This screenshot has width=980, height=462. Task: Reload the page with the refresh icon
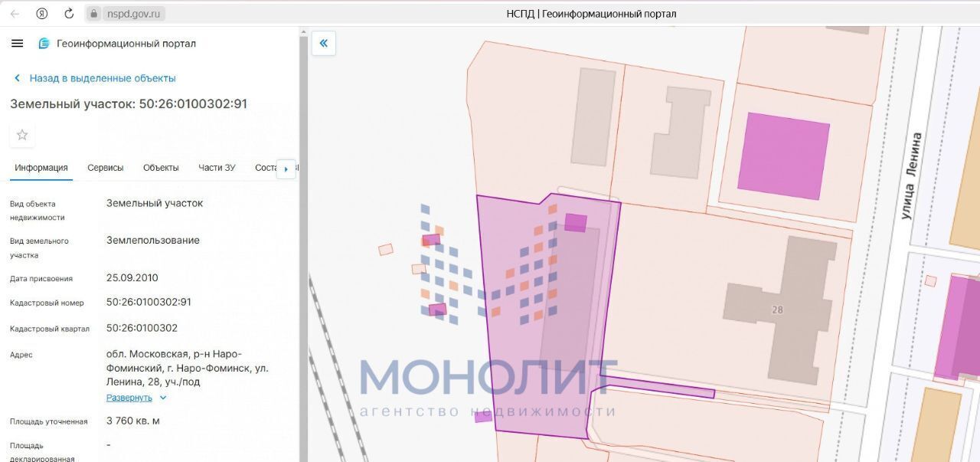coord(69,14)
